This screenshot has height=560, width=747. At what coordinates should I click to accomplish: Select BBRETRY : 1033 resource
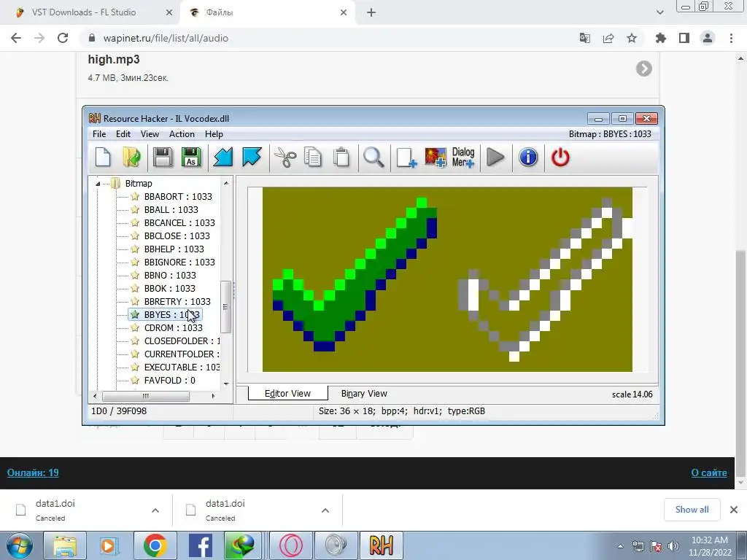click(177, 301)
